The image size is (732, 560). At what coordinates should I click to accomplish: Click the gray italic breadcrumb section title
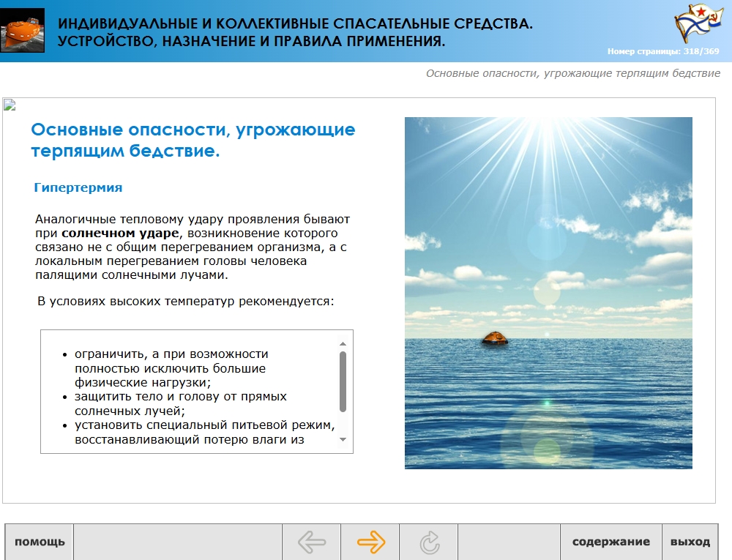tap(572, 73)
